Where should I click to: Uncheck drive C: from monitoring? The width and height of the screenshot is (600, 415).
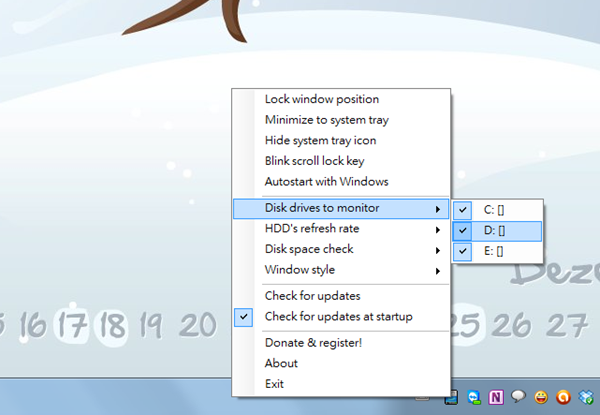[x=497, y=210]
